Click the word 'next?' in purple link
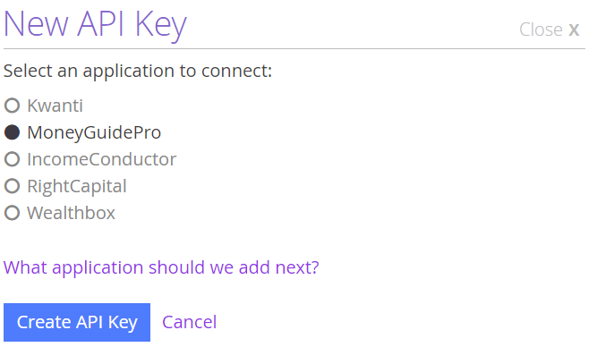The width and height of the screenshot is (597, 364). click(x=297, y=267)
